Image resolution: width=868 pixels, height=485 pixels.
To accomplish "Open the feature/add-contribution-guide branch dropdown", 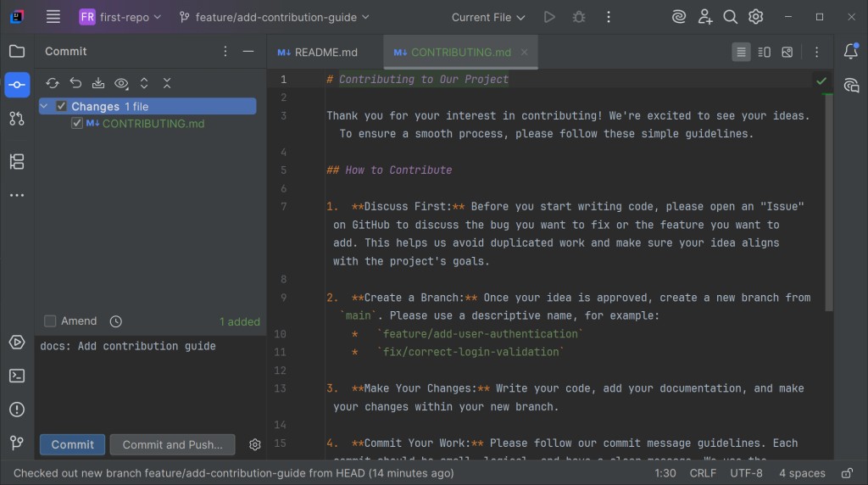I will click(274, 17).
